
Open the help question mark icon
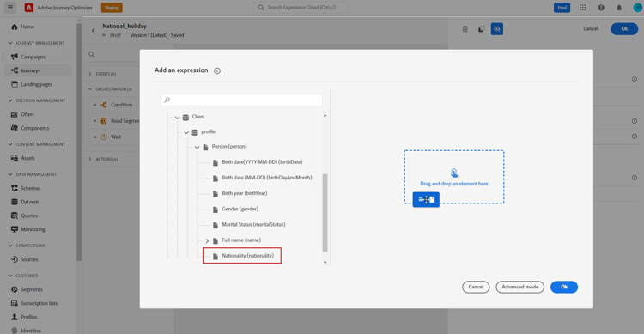coord(601,8)
